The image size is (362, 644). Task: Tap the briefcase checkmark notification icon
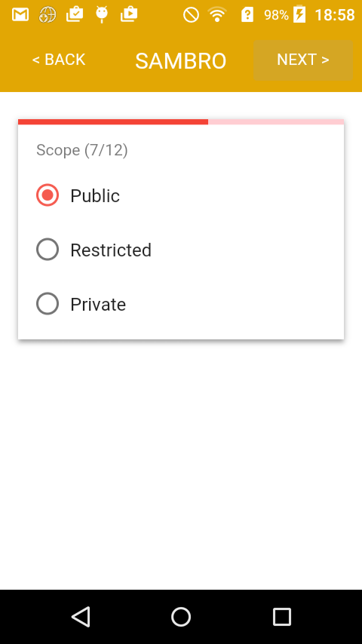coord(75,14)
